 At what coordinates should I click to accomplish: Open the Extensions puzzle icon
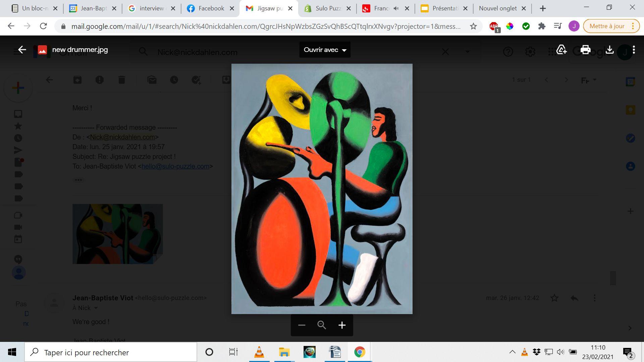542,26
